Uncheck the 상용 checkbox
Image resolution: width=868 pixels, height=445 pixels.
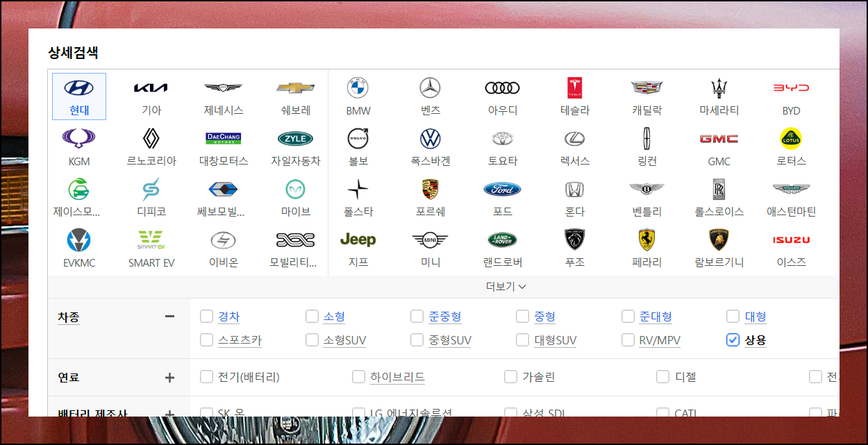point(733,340)
